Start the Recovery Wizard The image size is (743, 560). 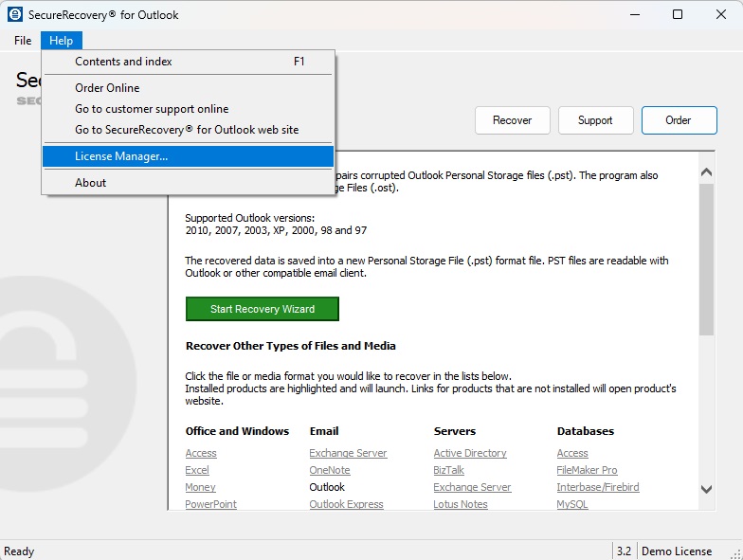click(x=262, y=309)
